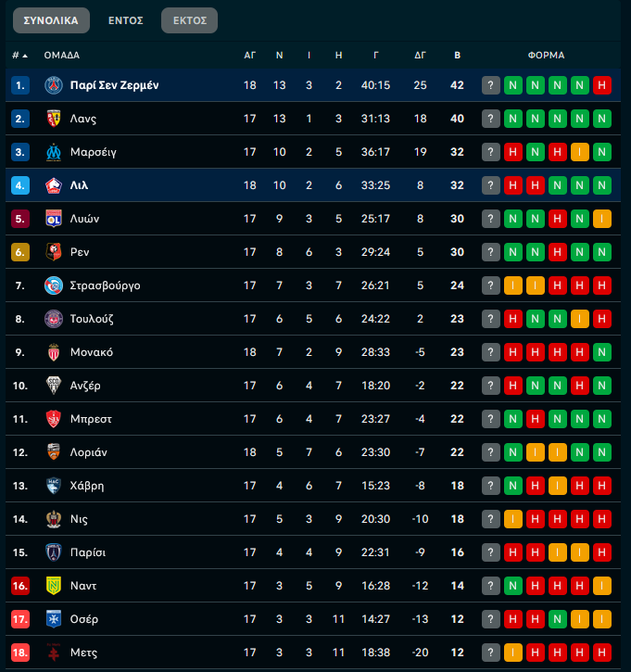Sort standings by the ΔΓ goal difference column

pyautogui.click(x=420, y=55)
